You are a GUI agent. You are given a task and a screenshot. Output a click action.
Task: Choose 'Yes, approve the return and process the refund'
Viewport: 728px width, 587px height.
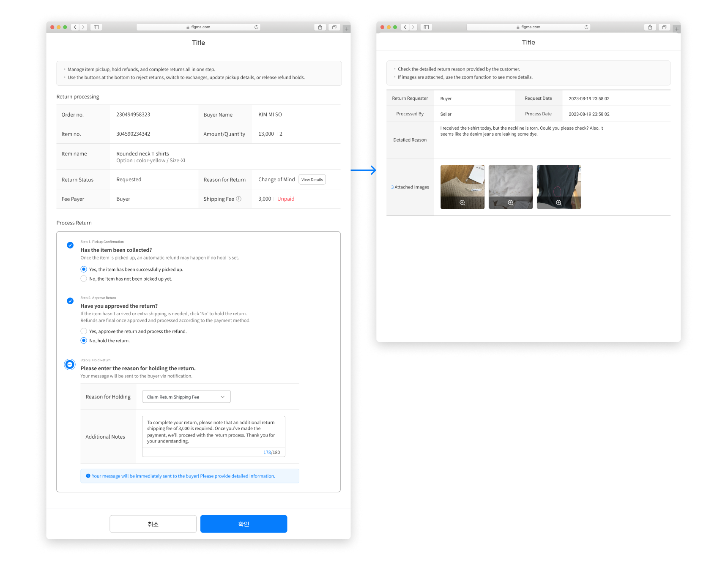tap(84, 331)
